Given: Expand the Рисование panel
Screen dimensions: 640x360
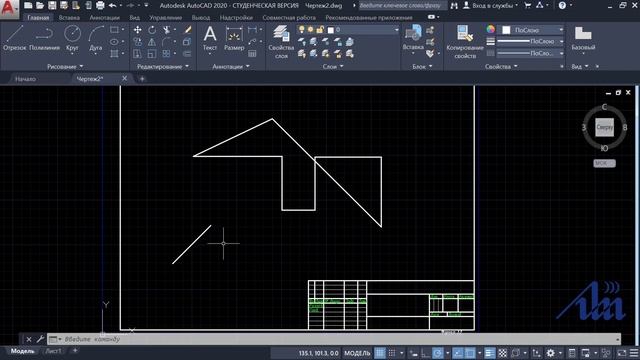Looking at the screenshot, I should click(65, 67).
